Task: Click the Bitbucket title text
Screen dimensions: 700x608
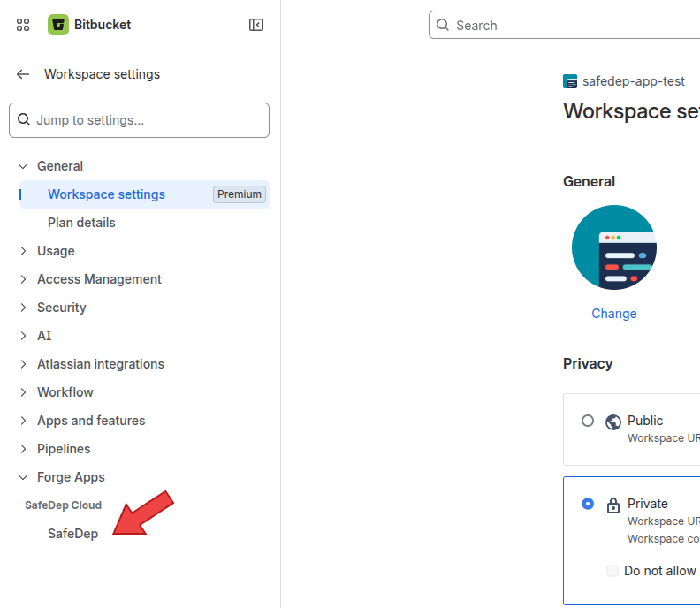Action: point(103,25)
